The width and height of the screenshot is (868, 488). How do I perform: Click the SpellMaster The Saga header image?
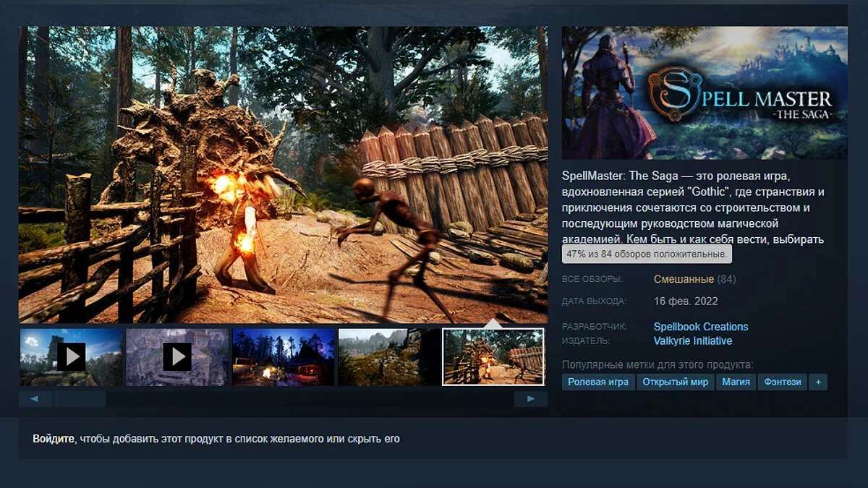[x=705, y=93]
